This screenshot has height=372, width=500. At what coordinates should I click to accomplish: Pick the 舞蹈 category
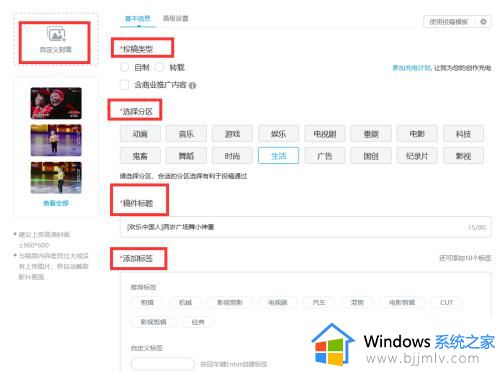[186, 156]
